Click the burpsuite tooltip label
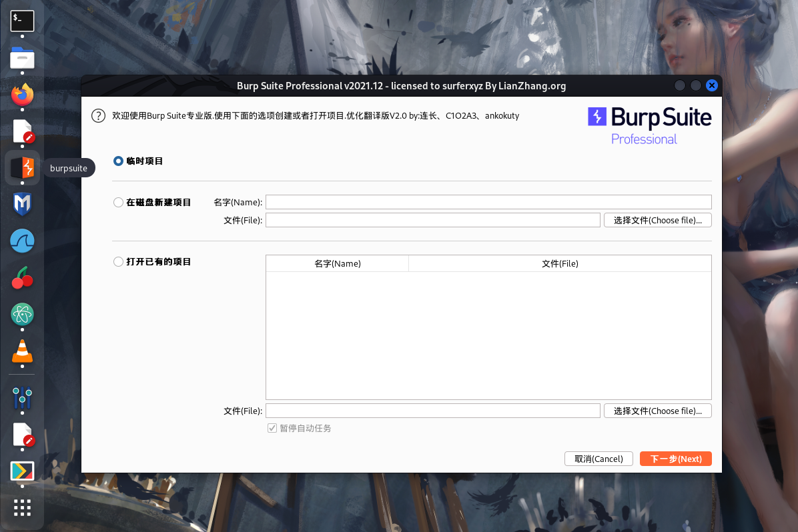This screenshot has height=532, width=798. point(69,168)
